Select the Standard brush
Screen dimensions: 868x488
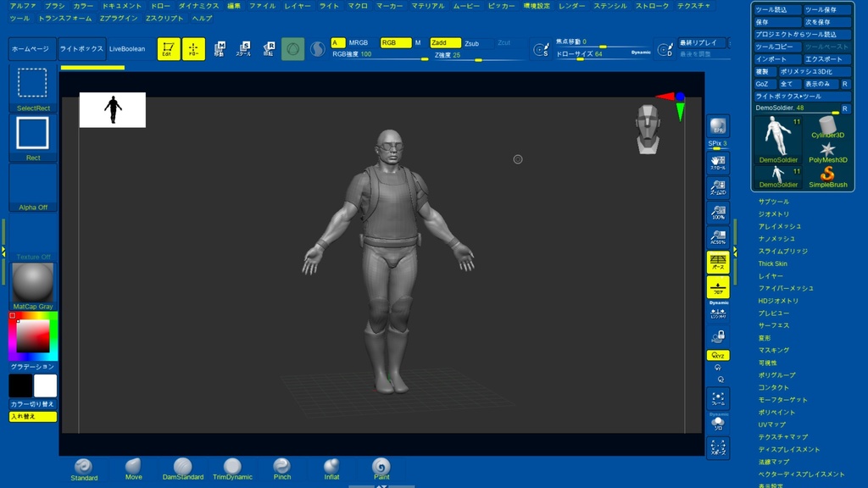click(x=84, y=469)
